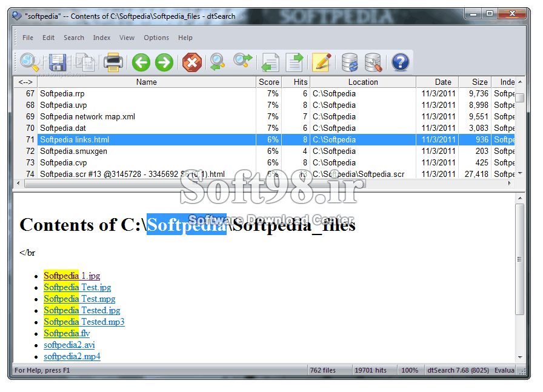Go forward using the green right arrow
Viewport: 543px width, 392px height.
pyautogui.click(x=165, y=62)
